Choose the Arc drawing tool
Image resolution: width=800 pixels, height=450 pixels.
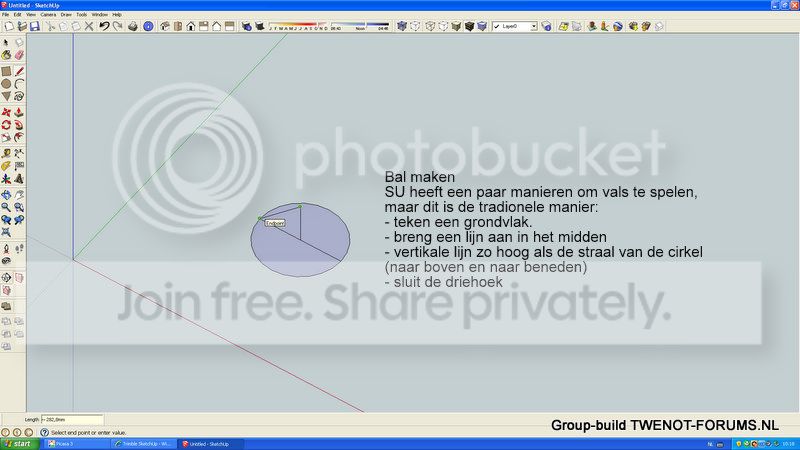[19, 84]
